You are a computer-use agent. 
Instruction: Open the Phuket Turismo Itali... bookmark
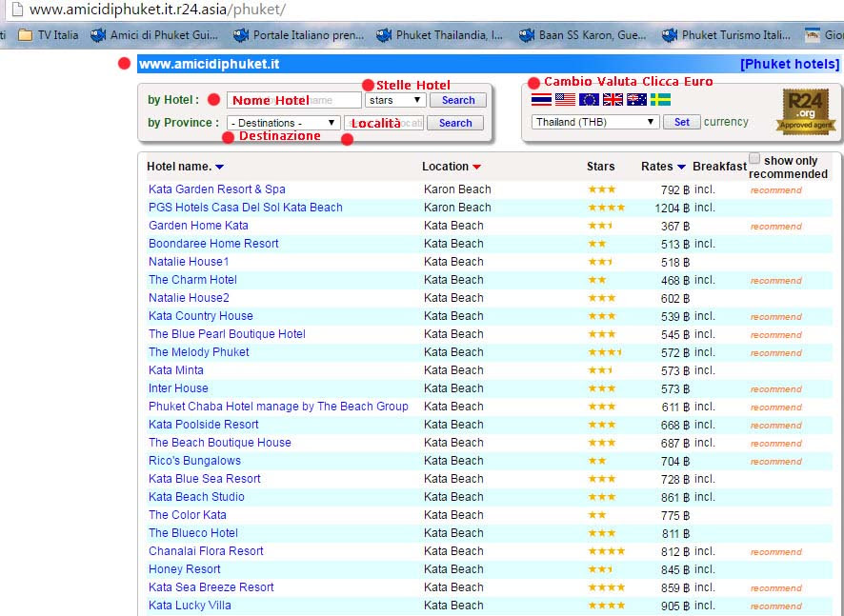726,35
